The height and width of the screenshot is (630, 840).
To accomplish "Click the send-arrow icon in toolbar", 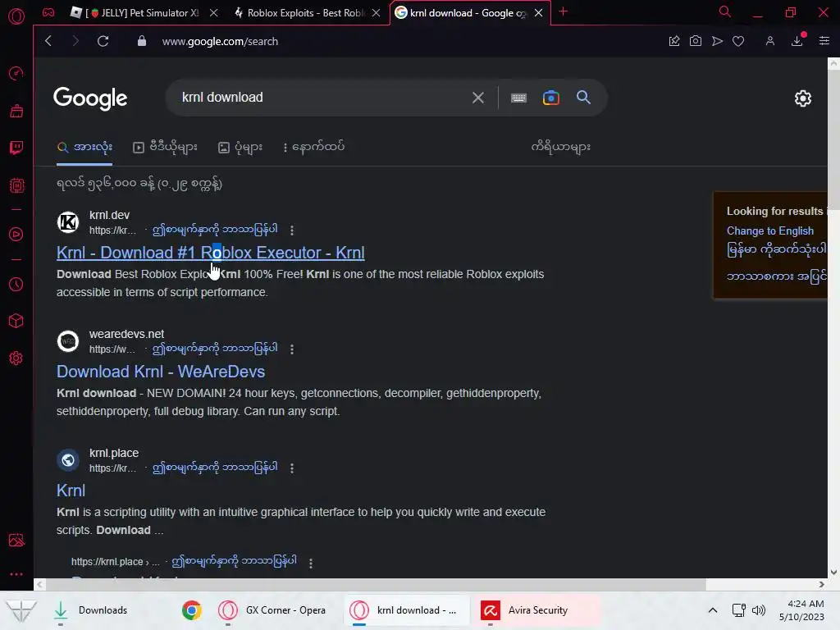I will (x=717, y=41).
